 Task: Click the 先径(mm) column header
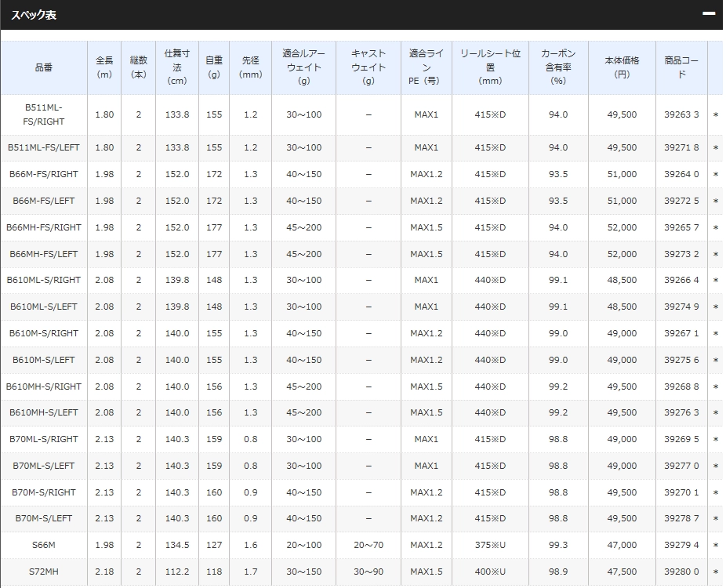pyautogui.click(x=250, y=67)
